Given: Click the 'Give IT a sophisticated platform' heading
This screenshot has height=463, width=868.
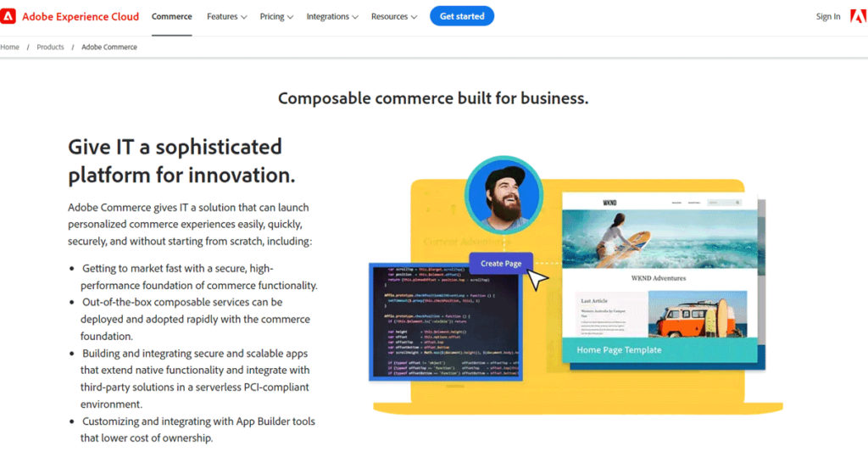Looking at the screenshot, I should (x=181, y=160).
